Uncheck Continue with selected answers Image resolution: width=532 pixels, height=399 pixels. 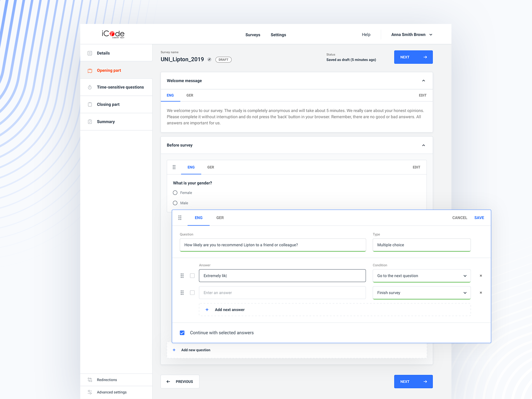click(x=182, y=332)
